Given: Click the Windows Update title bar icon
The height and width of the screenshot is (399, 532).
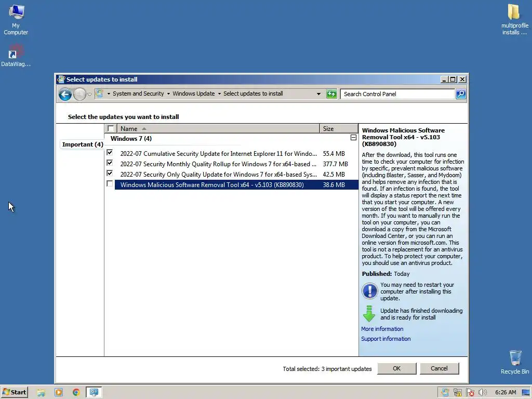Looking at the screenshot, I should point(61,79).
